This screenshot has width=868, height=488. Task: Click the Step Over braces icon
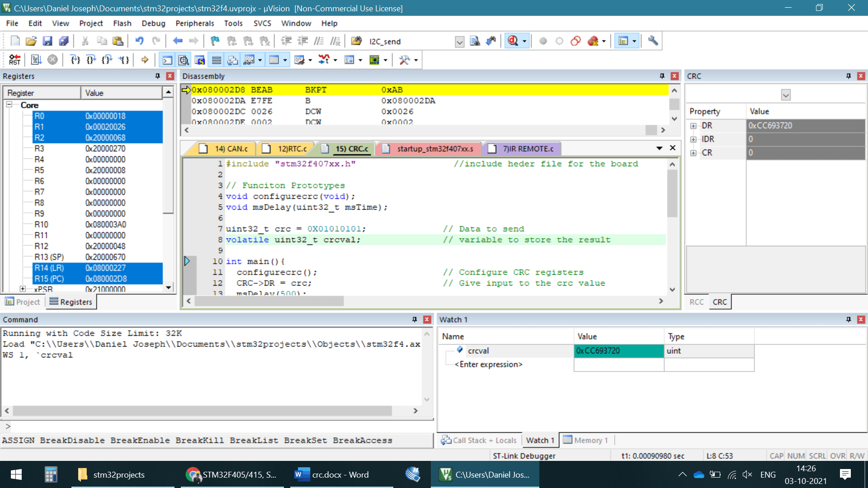[91, 60]
